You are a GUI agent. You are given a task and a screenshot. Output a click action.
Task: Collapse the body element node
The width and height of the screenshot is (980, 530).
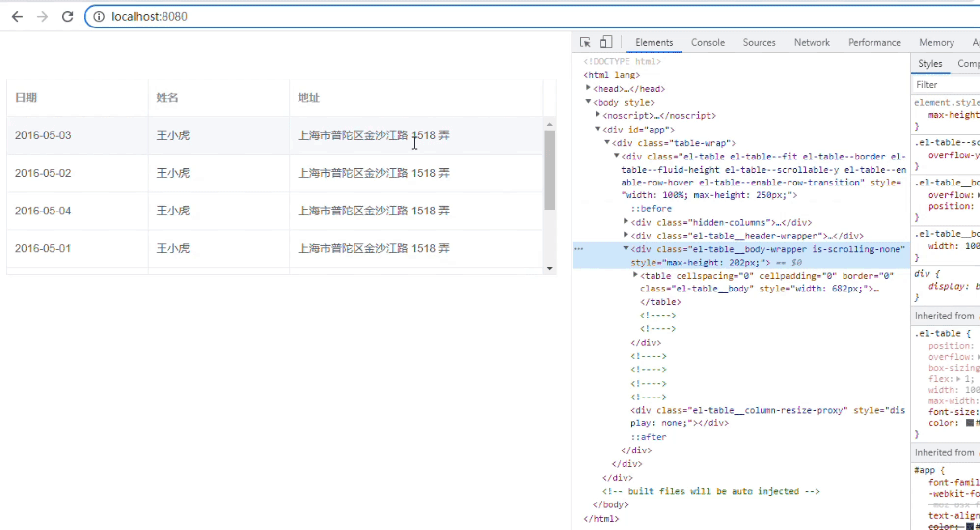click(588, 102)
